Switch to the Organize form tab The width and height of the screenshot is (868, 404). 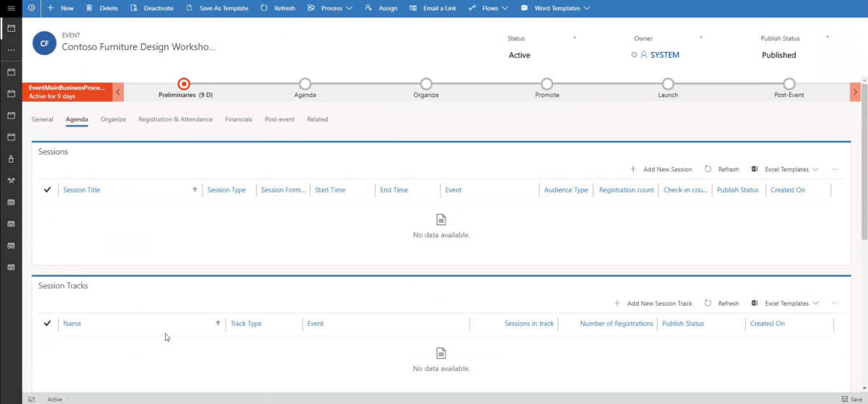coord(113,119)
